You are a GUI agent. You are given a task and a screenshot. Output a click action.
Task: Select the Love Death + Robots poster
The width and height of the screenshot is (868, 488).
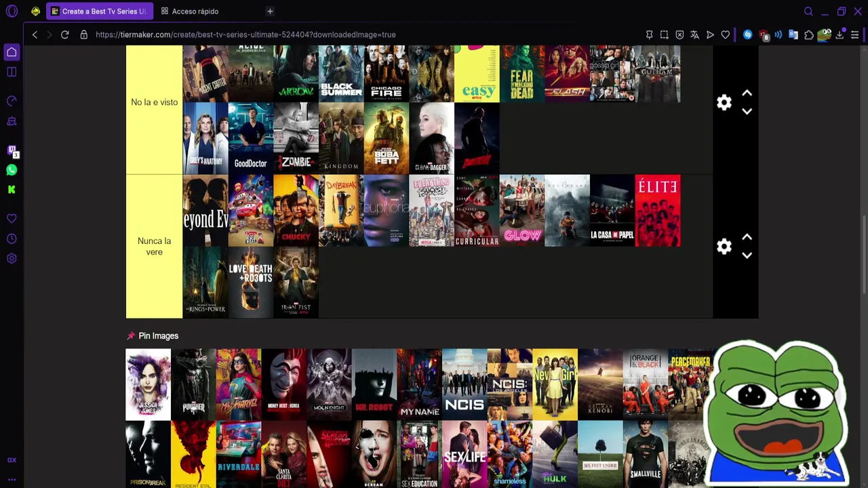click(251, 283)
